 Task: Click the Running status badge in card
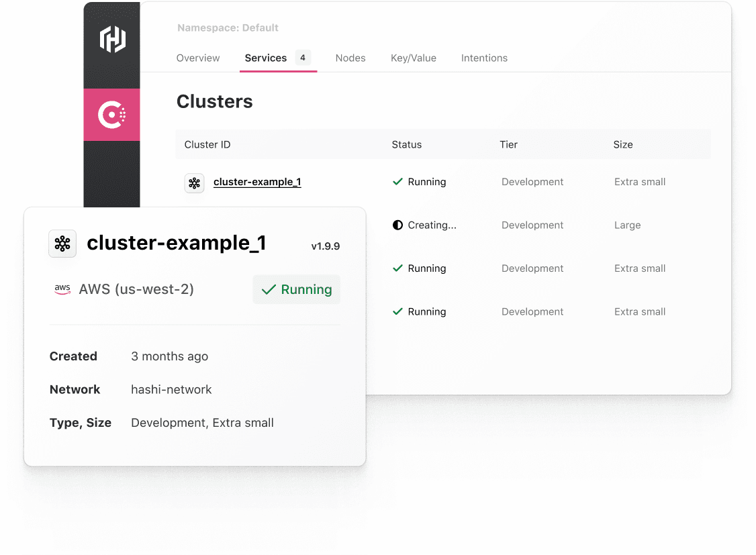coord(296,289)
